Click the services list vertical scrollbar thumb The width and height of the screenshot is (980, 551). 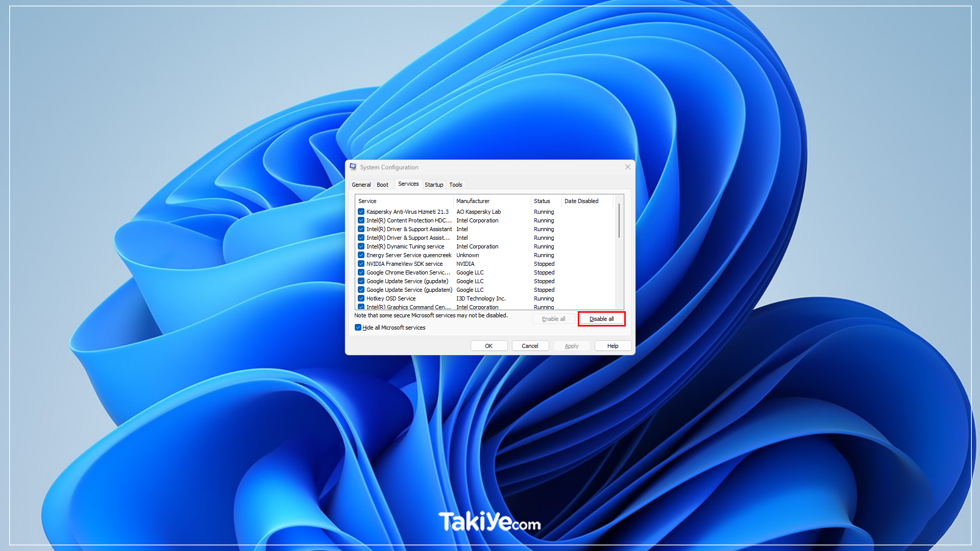click(619, 221)
